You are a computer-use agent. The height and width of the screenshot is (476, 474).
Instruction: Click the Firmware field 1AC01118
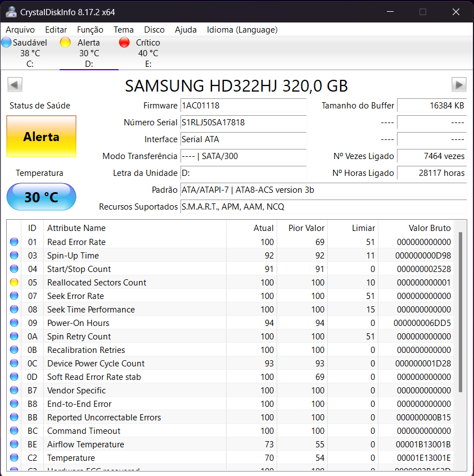[243, 105]
